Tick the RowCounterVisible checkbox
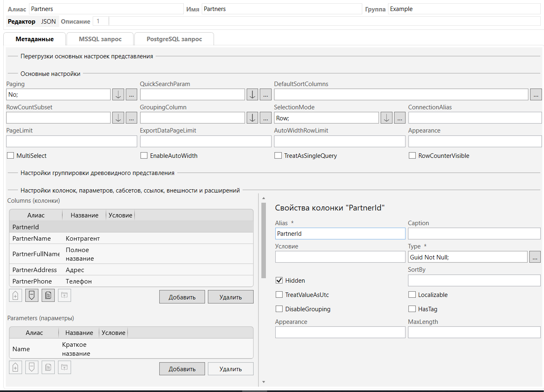The width and height of the screenshot is (544, 392). (x=412, y=156)
